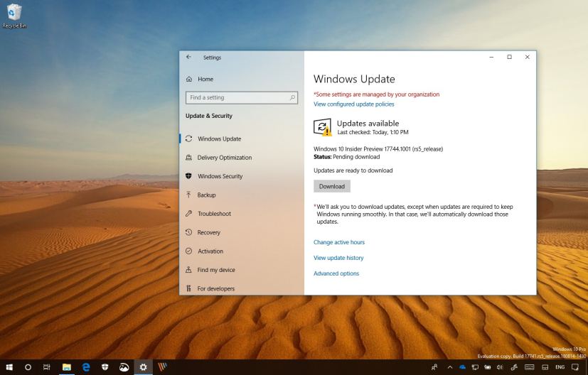Click the 'Pending download' status text
Image resolution: width=588 pixels, height=375 pixels.
coord(356,157)
